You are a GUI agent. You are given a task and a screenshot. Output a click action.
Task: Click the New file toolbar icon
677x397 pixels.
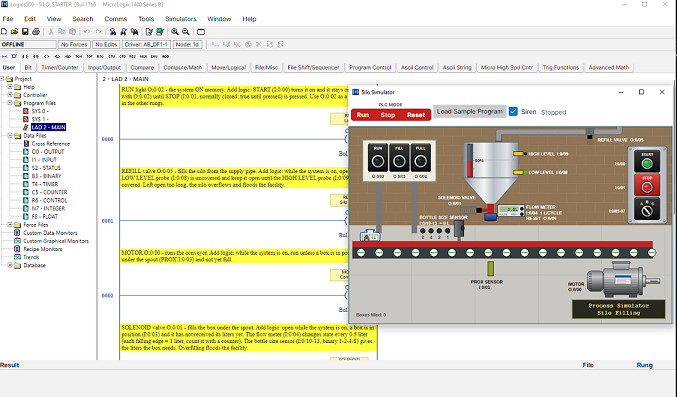[x=4, y=32]
